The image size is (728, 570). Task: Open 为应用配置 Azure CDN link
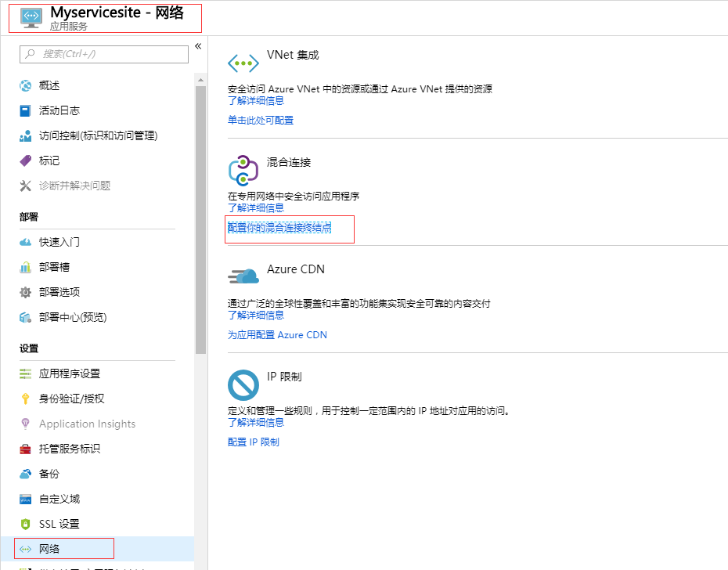[277, 334]
